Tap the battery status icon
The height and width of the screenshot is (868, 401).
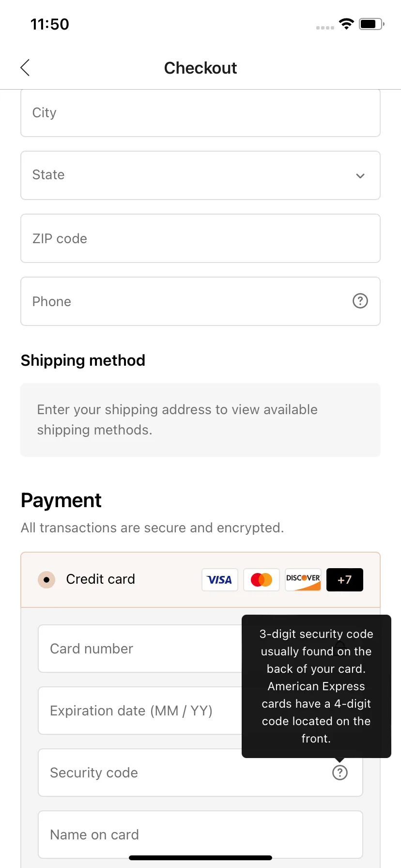point(371,24)
